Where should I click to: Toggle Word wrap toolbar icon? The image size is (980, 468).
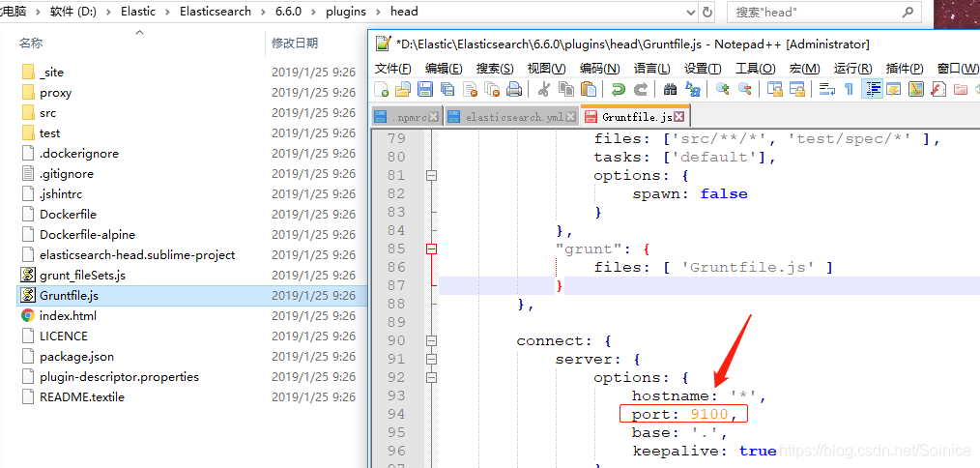point(827,90)
